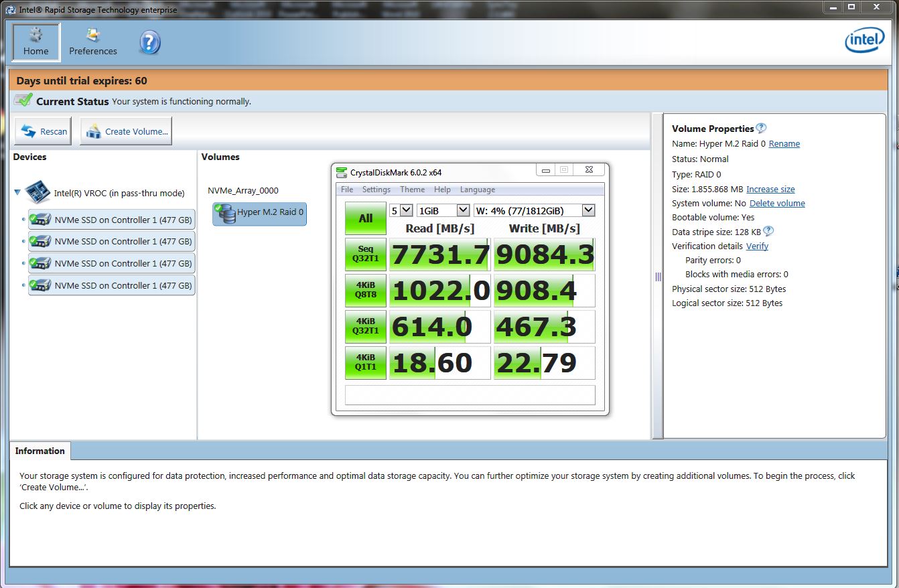
Task: Open the test count dropdown showing 5
Action: pos(402,210)
